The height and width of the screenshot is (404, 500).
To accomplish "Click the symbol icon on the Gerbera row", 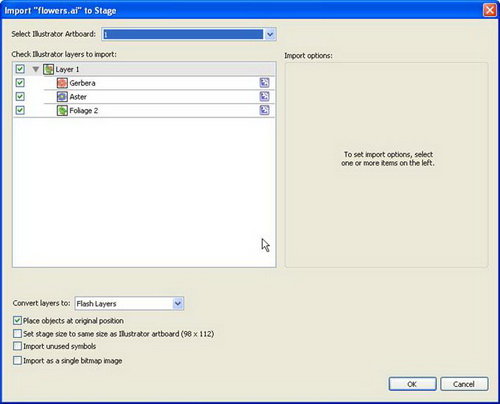I will (x=264, y=83).
